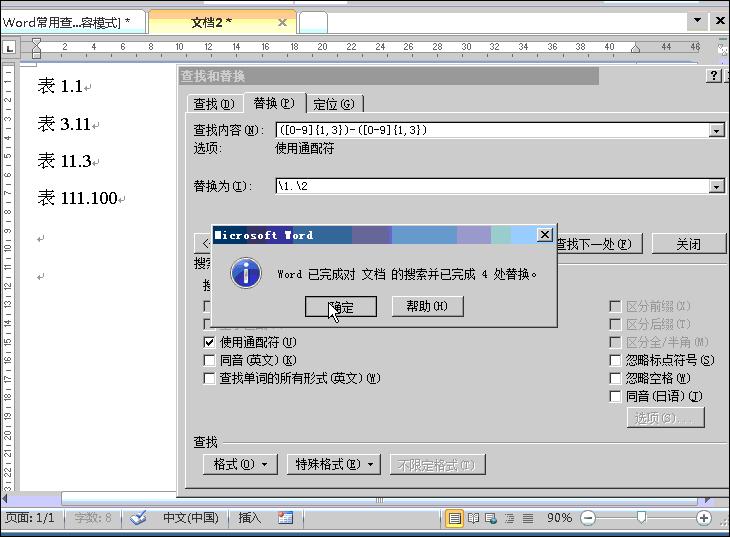The image size is (730, 537).
Task: Click the 90% zoom level
Action: click(559, 518)
